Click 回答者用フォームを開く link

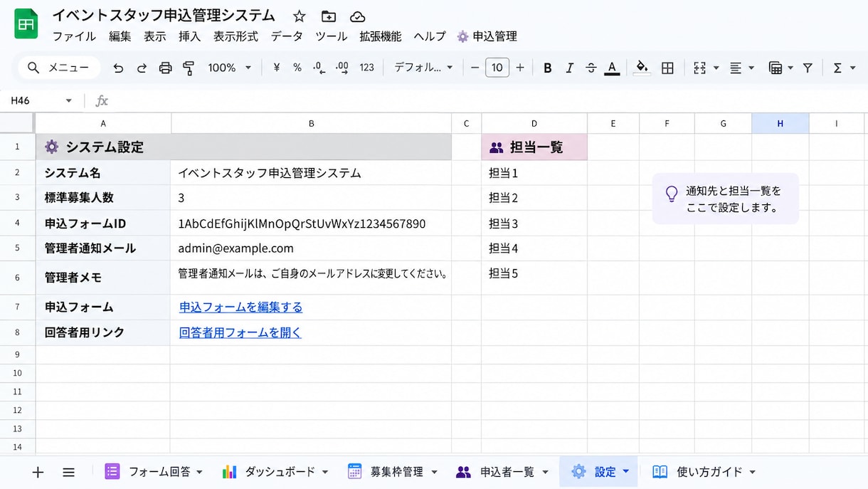pyautogui.click(x=240, y=332)
